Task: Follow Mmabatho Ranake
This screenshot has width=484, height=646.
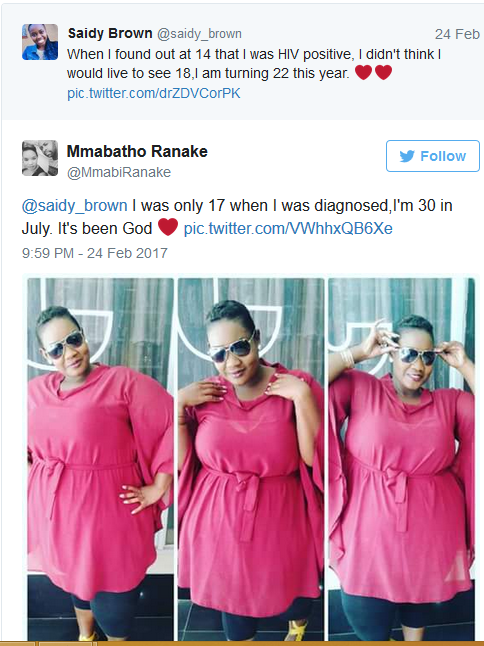Action: coord(433,156)
